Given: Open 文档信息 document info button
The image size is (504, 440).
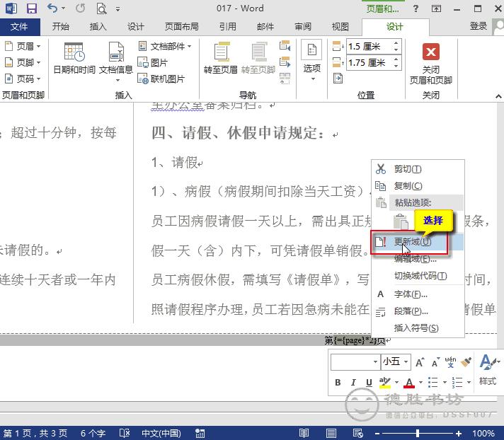Looking at the screenshot, I should [x=116, y=62].
